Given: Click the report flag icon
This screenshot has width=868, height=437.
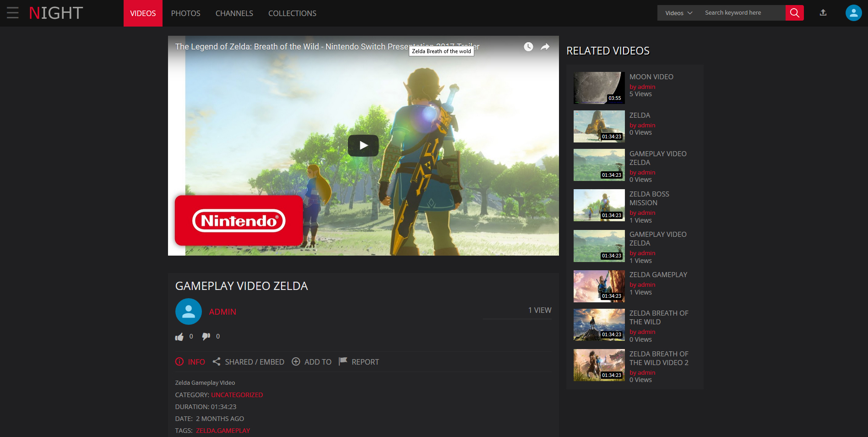Looking at the screenshot, I should pos(343,361).
